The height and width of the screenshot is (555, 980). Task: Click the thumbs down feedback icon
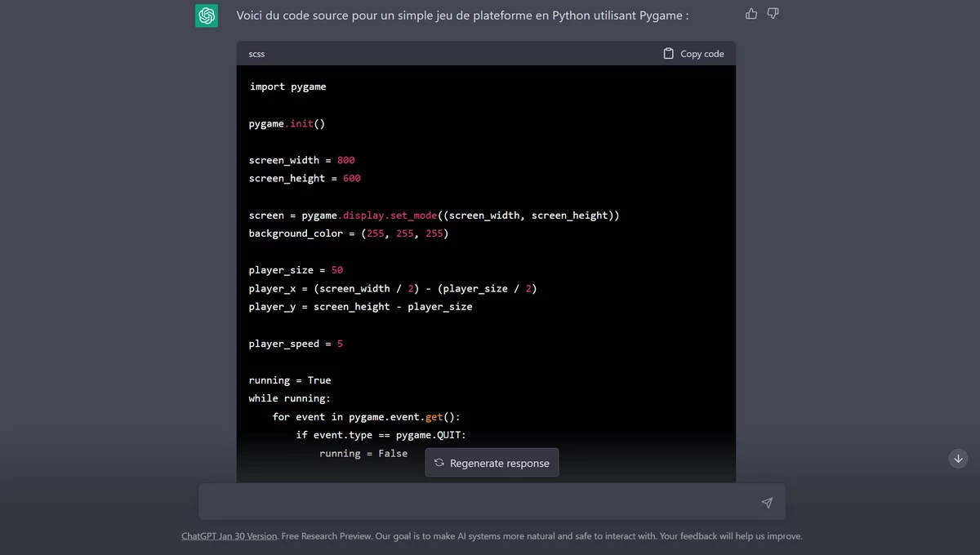pos(773,14)
